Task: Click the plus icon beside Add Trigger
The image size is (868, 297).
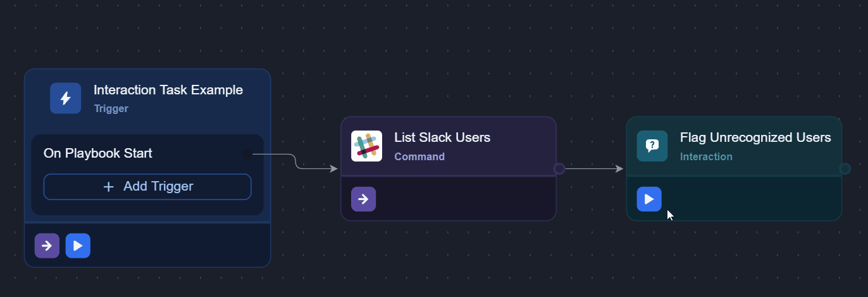Action: 109,187
